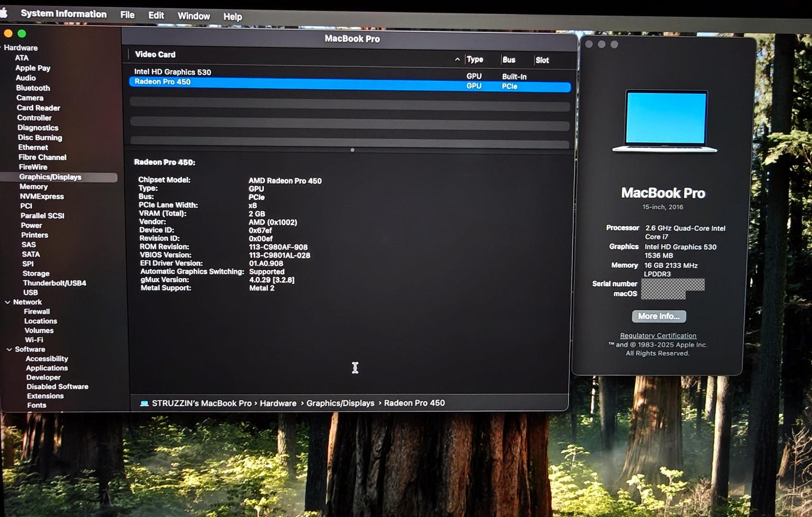812x517 pixels.
Task: Click the orange minimize window button
Action: point(8,34)
